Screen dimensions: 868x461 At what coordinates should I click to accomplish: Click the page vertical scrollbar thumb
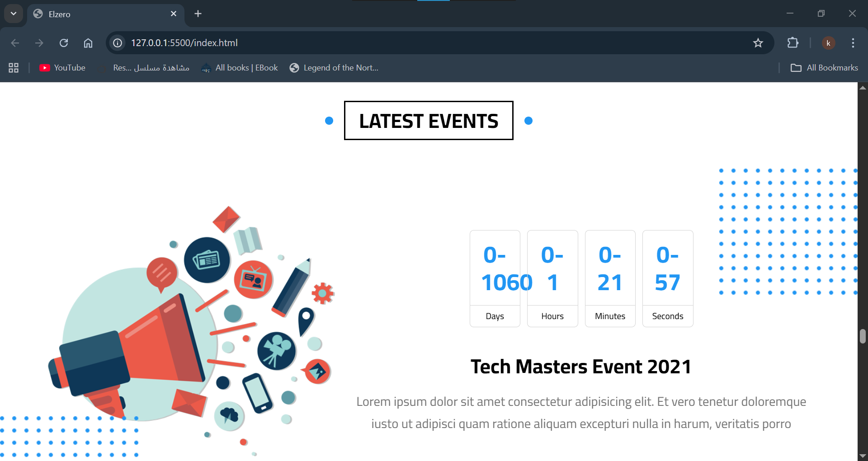tap(863, 336)
